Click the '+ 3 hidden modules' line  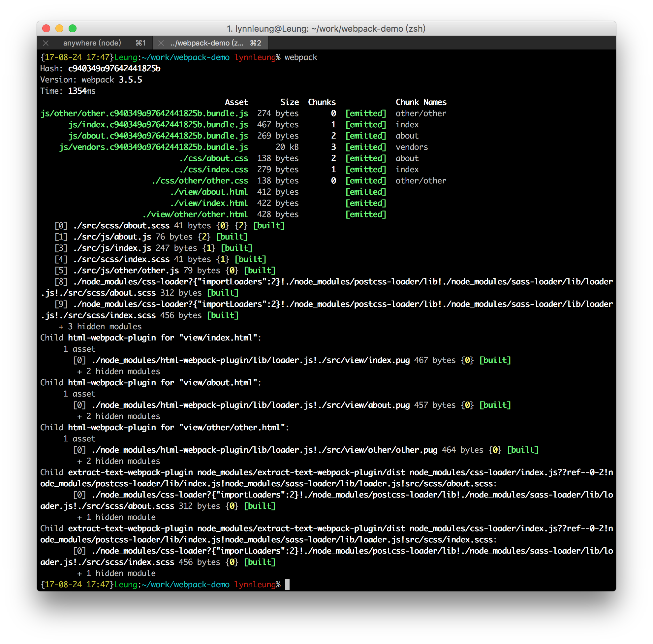[100, 326]
